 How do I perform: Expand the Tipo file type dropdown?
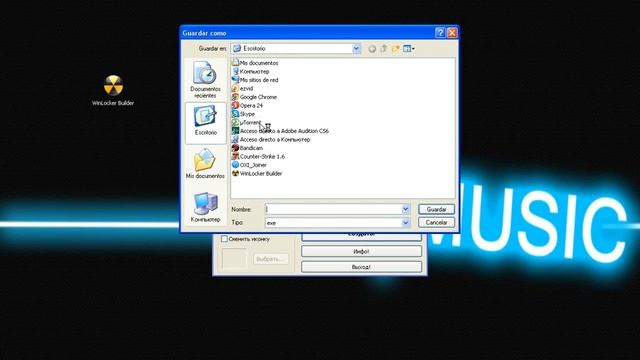click(x=405, y=222)
